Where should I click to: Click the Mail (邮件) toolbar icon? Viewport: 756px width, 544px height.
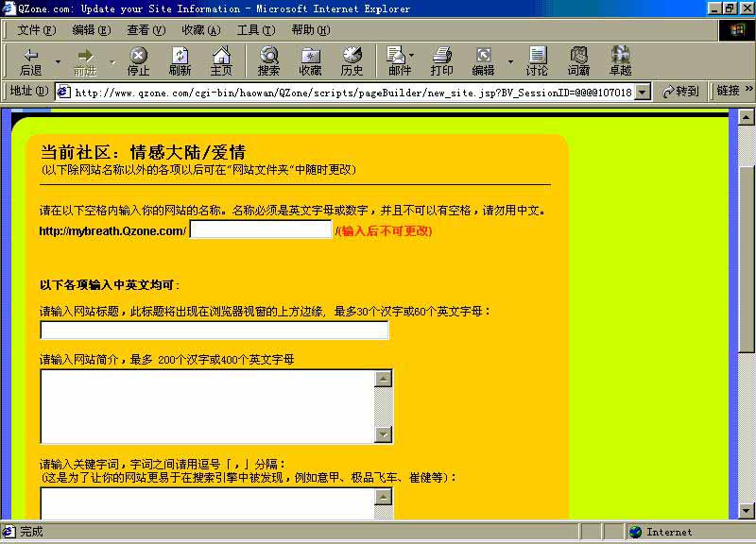(396, 59)
